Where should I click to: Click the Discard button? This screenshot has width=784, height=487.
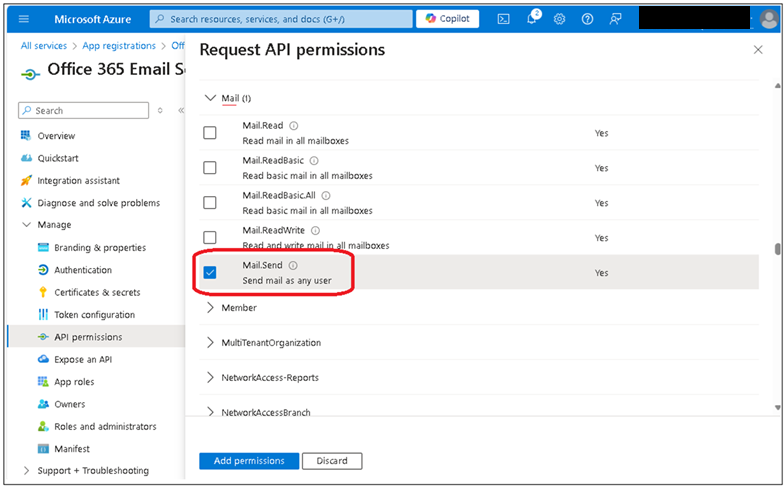332,461
